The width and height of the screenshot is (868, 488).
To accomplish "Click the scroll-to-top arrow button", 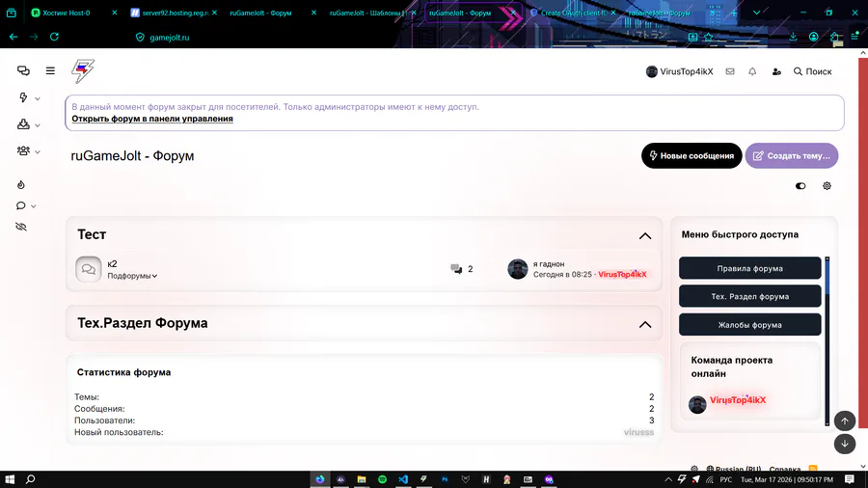I will 845,421.
